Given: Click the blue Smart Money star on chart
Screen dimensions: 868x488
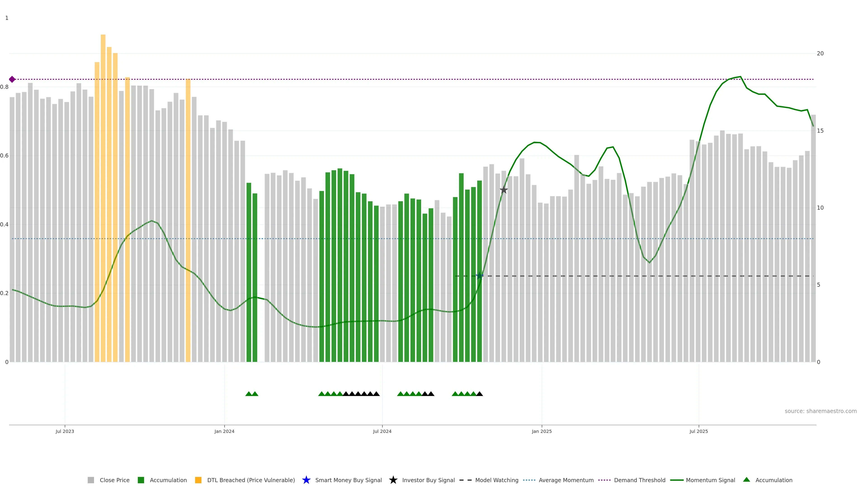Looking at the screenshot, I should click(479, 276).
